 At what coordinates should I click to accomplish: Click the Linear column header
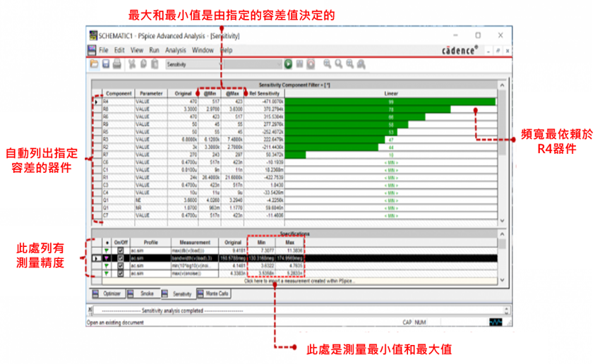tap(390, 93)
